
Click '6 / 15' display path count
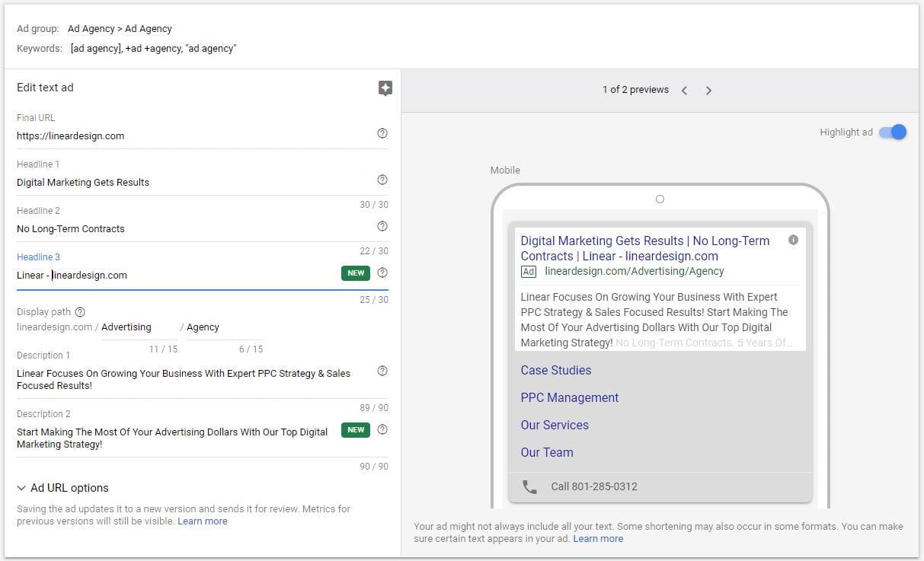coord(251,349)
